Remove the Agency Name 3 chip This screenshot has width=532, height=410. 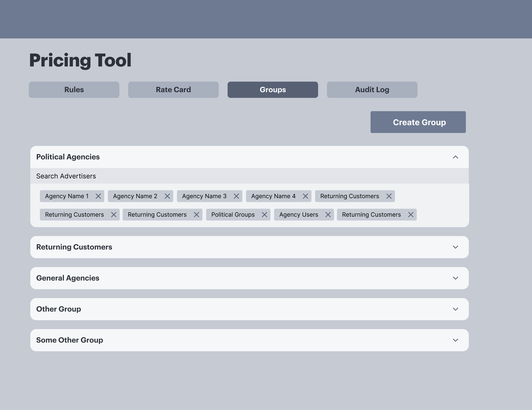236,196
